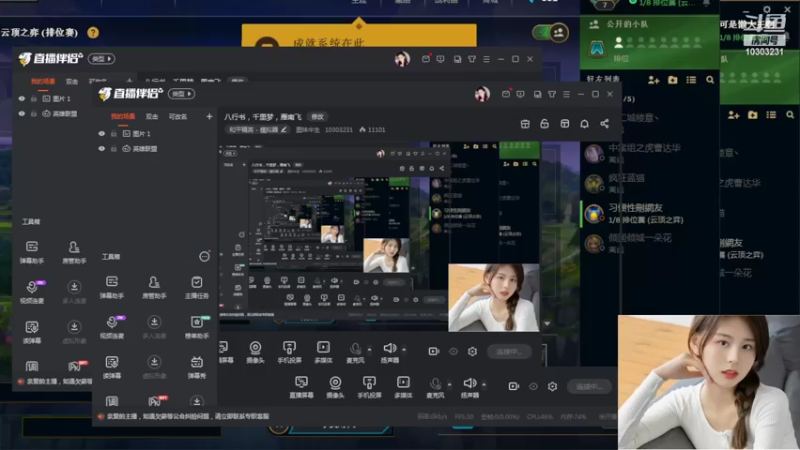800x450 pixels.
Task: Hide 图片 1 source in front window
Action: click(x=102, y=134)
